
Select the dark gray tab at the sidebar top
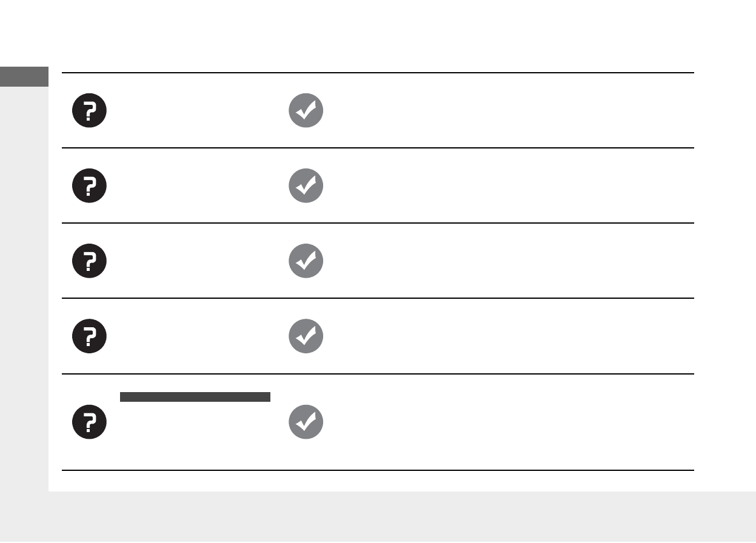pyautogui.click(x=24, y=77)
